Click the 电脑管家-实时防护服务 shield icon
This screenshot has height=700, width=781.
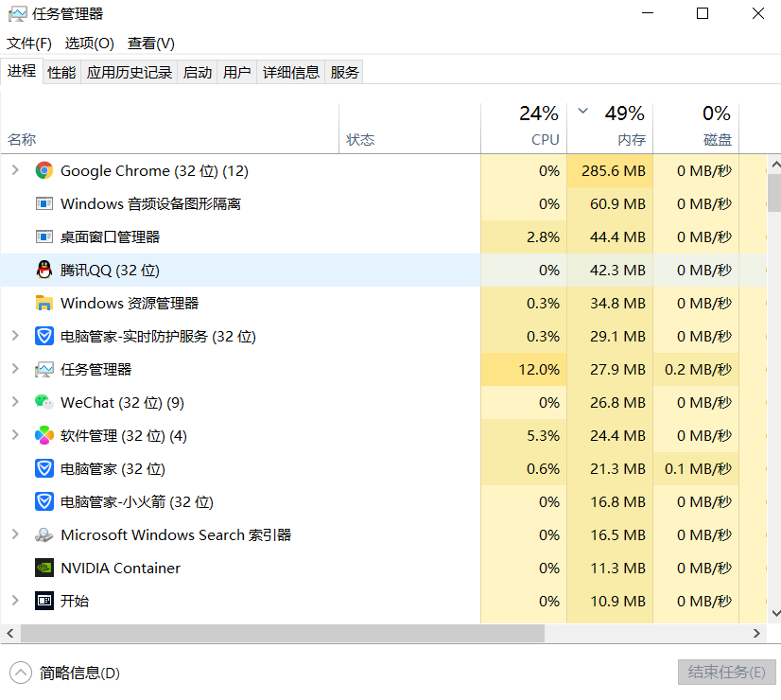point(43,337)
